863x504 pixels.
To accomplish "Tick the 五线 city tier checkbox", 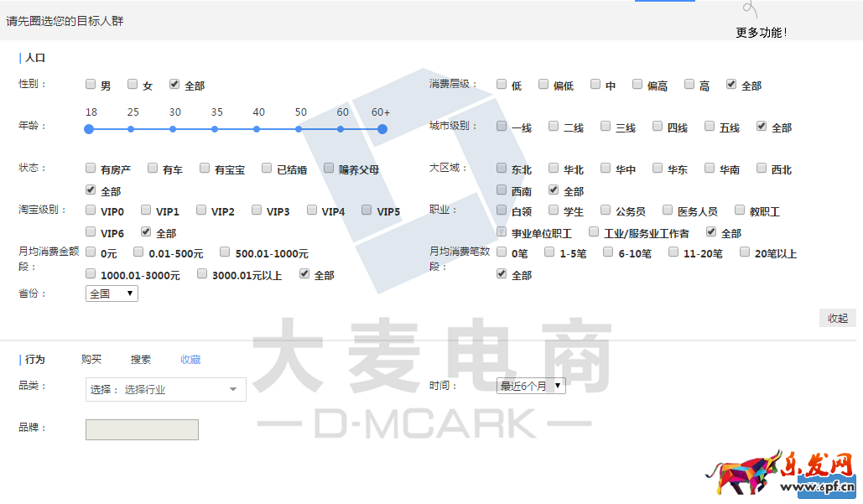I will point(710,126).
